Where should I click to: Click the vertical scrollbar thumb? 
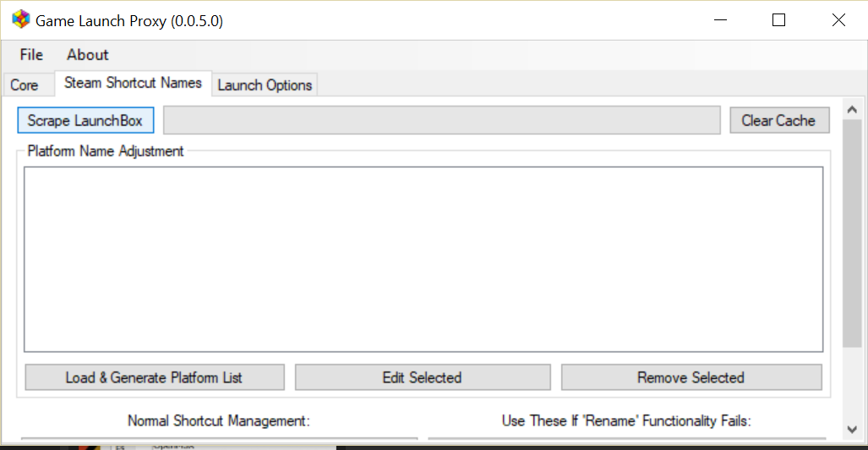click(x=853, y=233)
